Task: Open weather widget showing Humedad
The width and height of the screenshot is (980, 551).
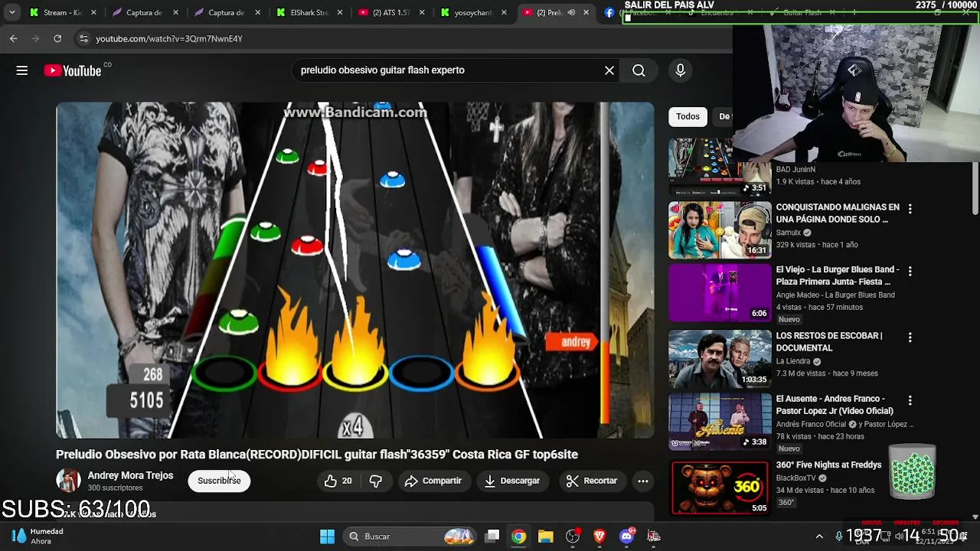Action: pos(38,536)
